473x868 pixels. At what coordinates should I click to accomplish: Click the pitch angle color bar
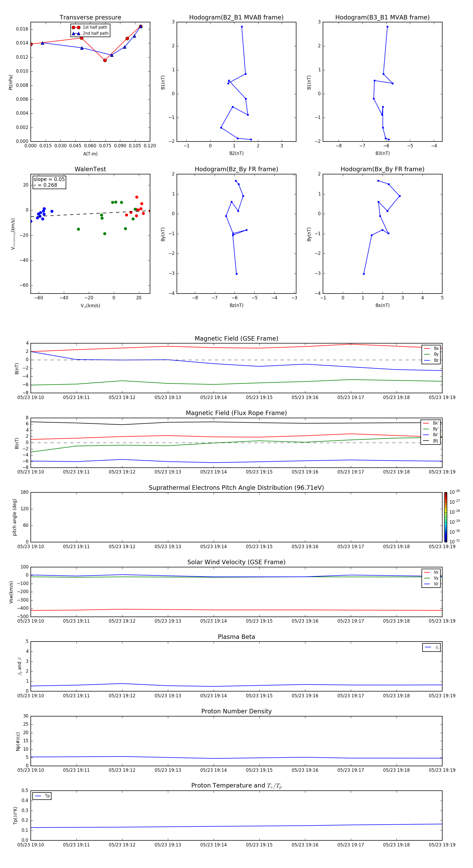pyautogui.click(x=446, y=517)
